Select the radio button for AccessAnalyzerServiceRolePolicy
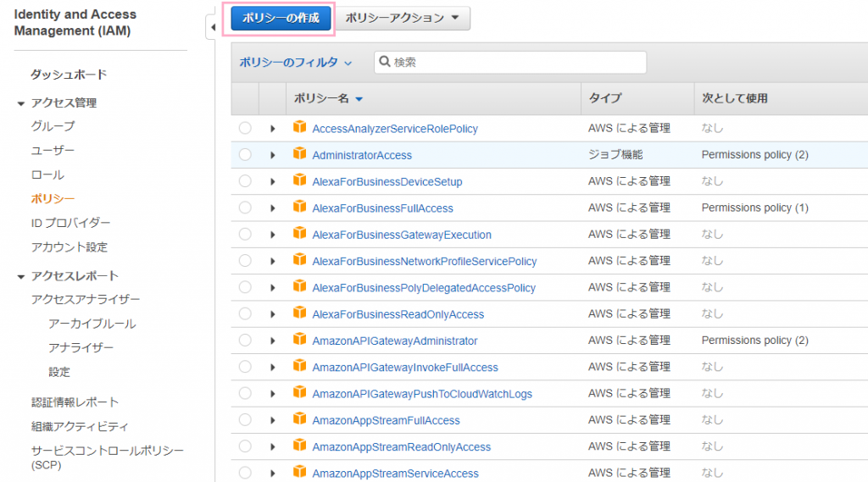Screen dimensions: 868x482 (x=245, y=128)
